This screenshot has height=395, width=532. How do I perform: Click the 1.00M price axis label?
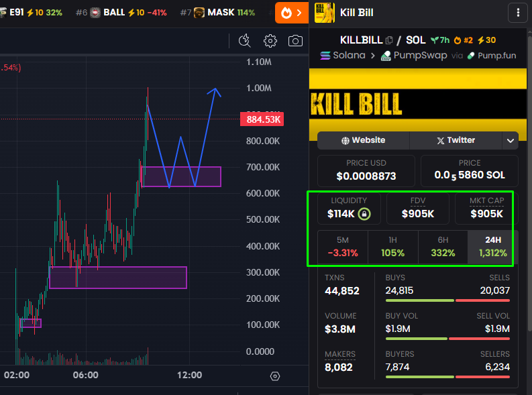(258, 89)
